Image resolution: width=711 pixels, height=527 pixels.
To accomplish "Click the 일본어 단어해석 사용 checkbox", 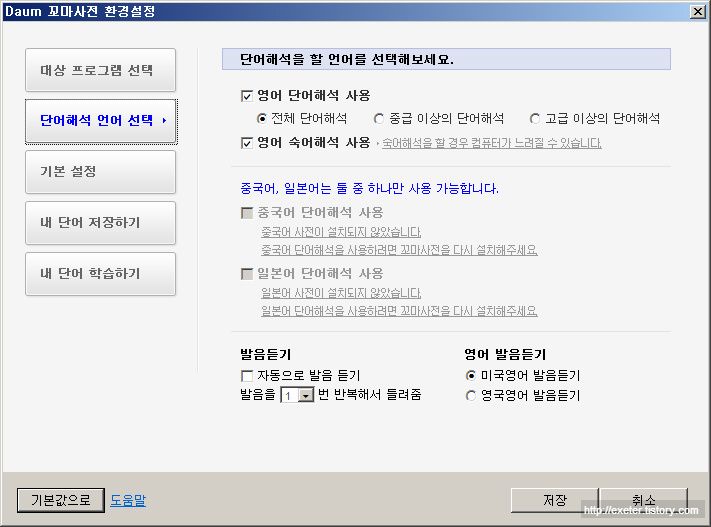I will pos(247,273).
